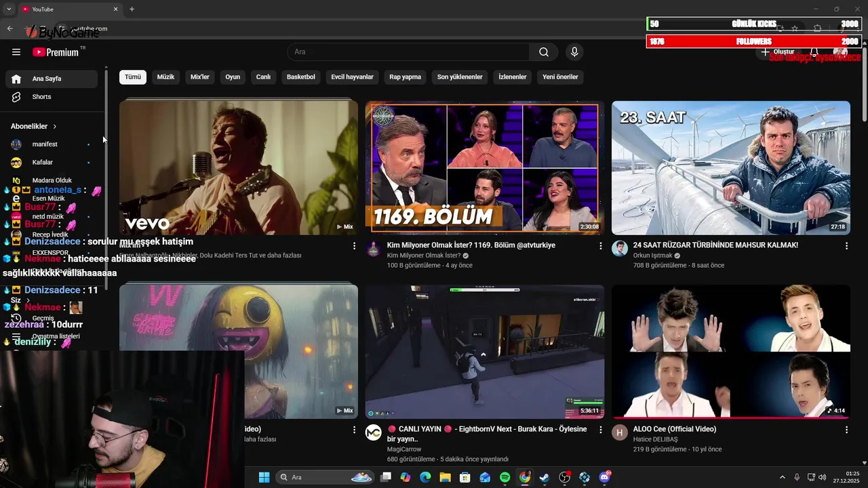Open title Kim Milyoner Olmak İster? 1169. Bölüm

471,245
